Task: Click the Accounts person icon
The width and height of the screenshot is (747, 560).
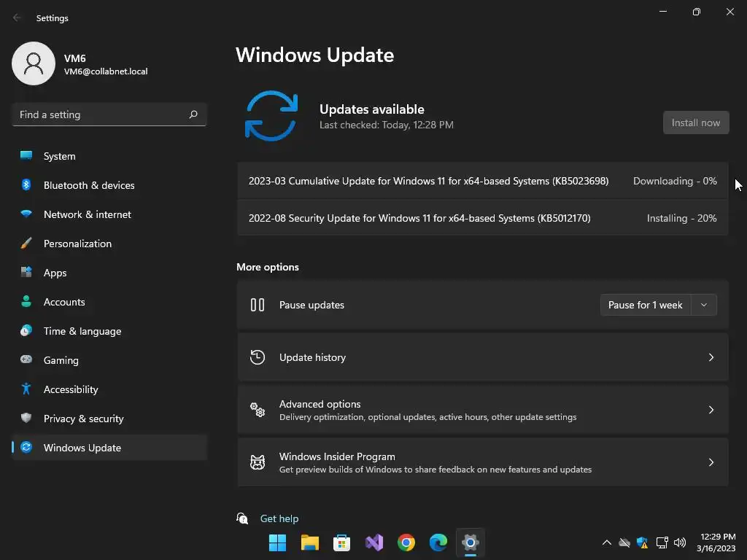Action: point(26,301)
